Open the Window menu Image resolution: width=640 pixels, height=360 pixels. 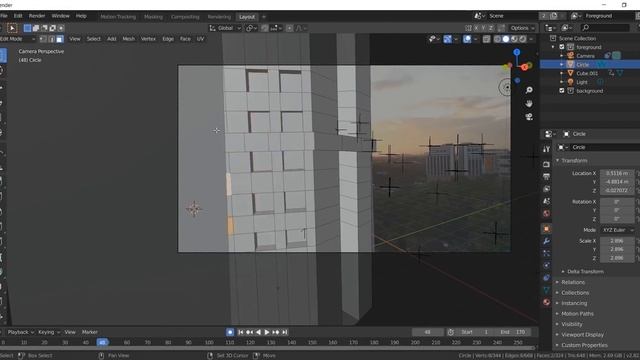[60, 16]
